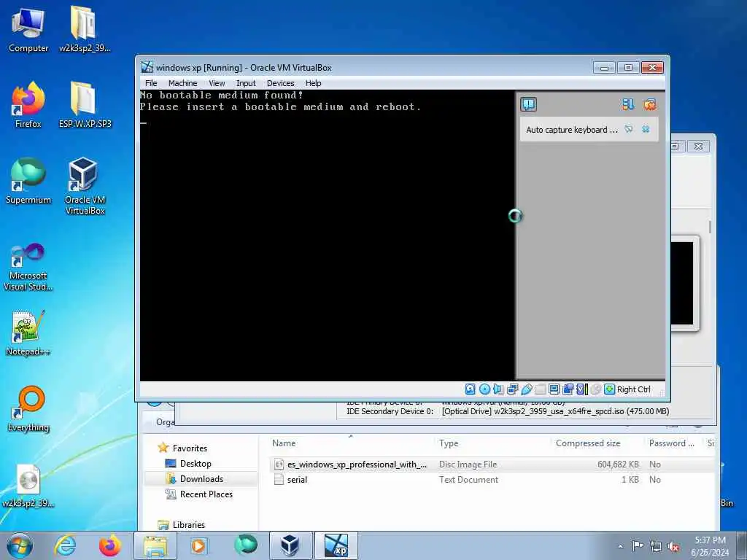Screen dimensions: 747x560
Task: Click the recording indicator in VM status bar
Action: (568, 389)
